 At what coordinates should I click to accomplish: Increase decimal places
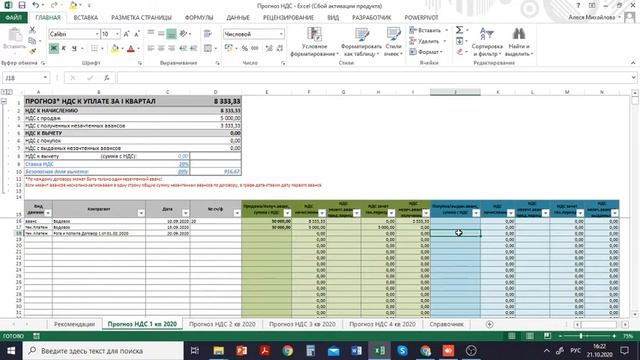(269, 49)
